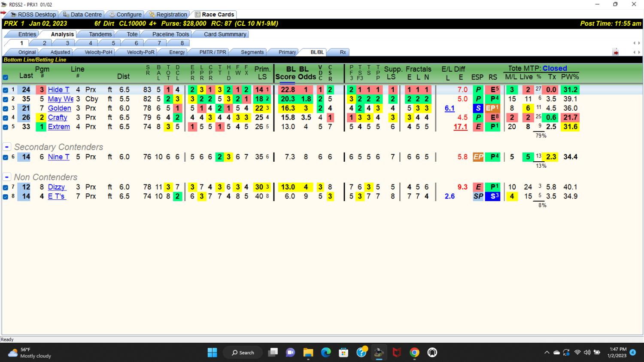Select race 5 tab
This screenshot has height=362, width=644.
coord(113,43)
